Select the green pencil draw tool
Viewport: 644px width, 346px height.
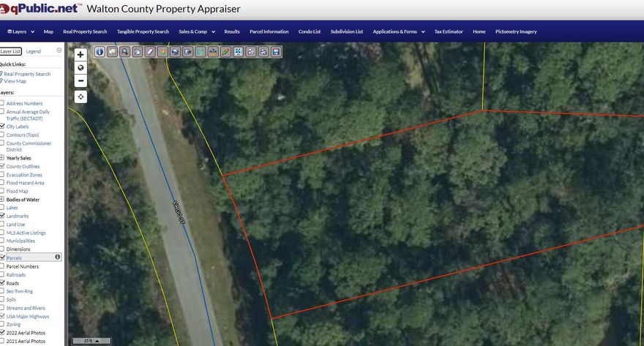pyautogui.click(x=225, y=52)
